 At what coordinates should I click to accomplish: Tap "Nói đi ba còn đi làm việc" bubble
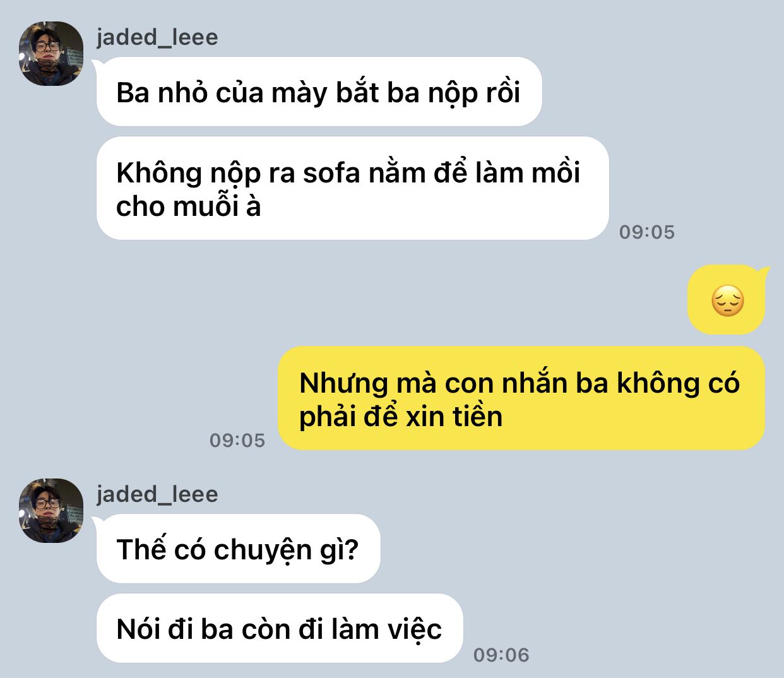[x=280, y=628]
